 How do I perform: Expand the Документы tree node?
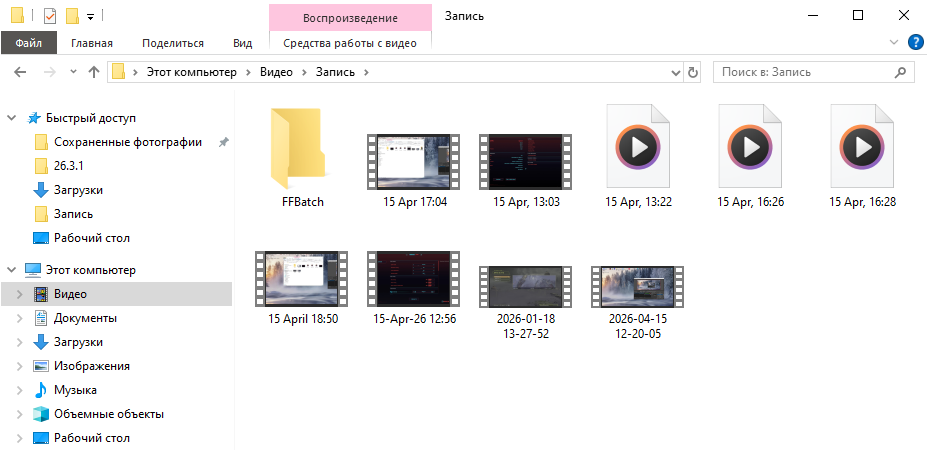[x=20, y=318]
